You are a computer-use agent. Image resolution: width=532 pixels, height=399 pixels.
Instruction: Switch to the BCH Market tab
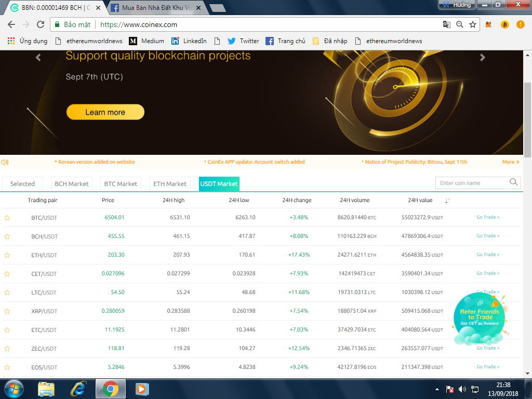pyautogui.click(x=72, y=184)
